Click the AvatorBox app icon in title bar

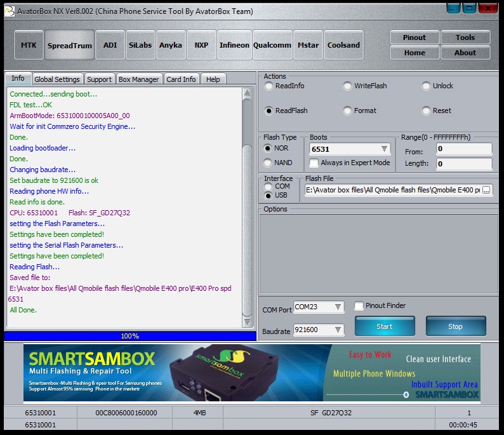(10, 11)
